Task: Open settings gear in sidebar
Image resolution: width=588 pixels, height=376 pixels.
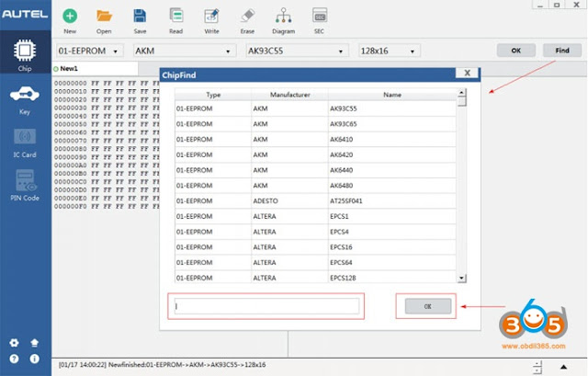Action: (x=15, y=343)
